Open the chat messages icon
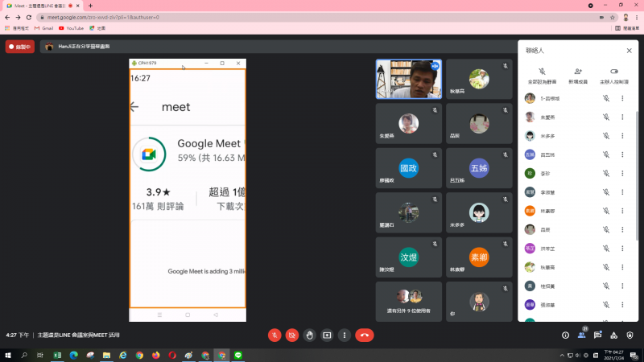This screenshot has width=644, height=362. tap(597, 335)
